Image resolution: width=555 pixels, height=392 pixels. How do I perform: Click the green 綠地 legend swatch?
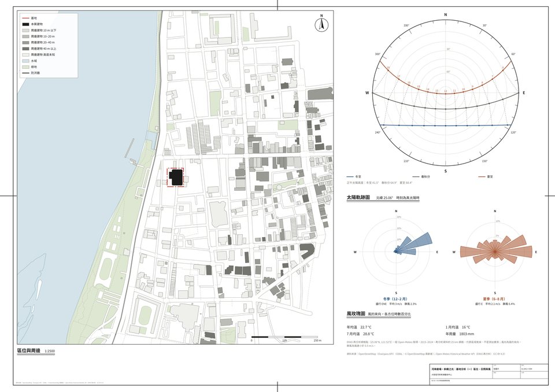[25, 67]
